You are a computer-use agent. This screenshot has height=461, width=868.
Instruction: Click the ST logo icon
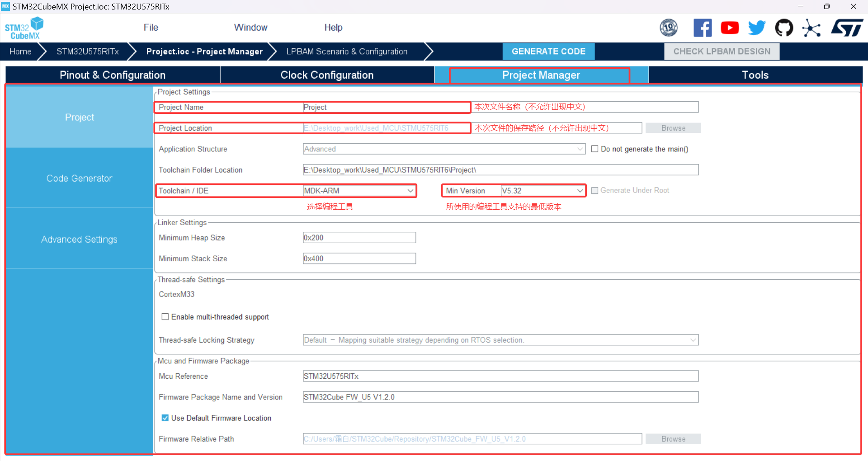point(847,28)
